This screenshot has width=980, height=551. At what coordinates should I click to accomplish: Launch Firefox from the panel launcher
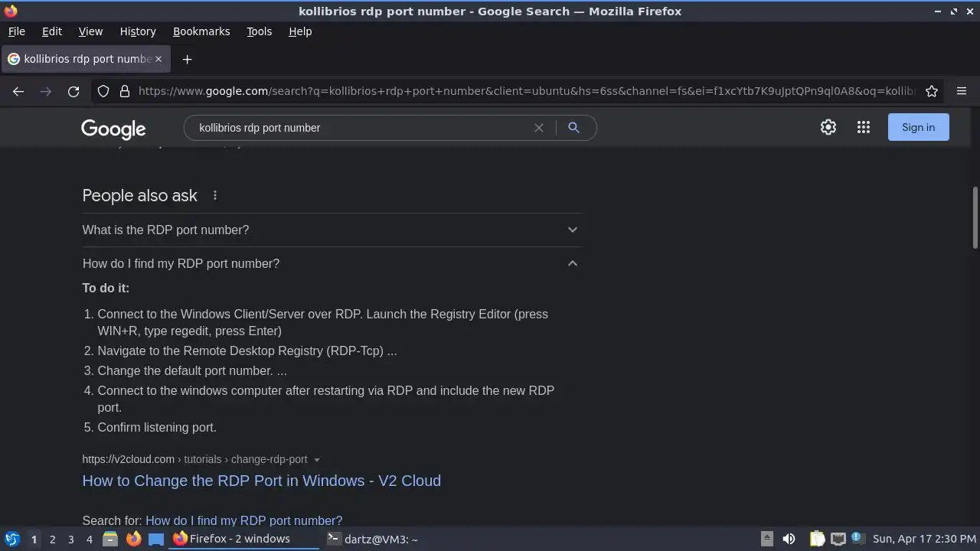(x=133, y=539)
